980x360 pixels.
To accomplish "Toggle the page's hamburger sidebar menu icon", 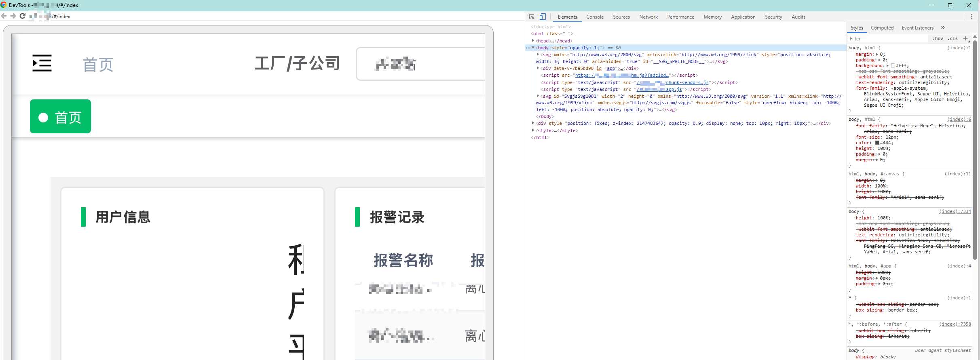I will point(42,63).
